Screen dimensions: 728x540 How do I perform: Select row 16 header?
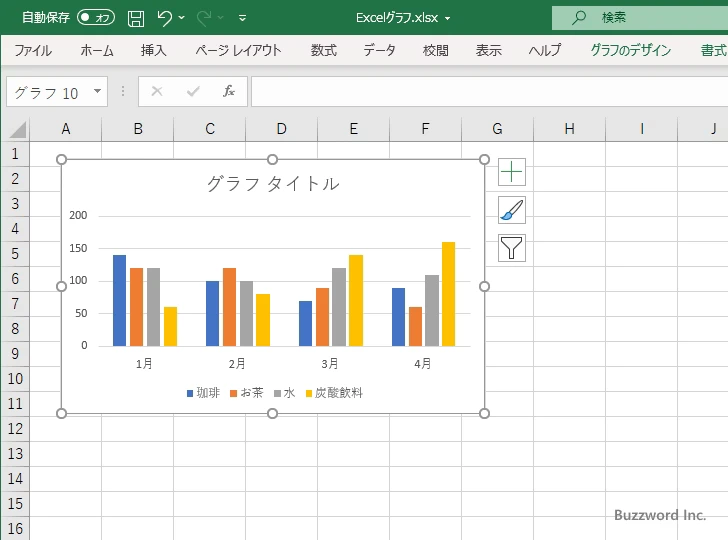pyautogui.click(x=15, y=528)
